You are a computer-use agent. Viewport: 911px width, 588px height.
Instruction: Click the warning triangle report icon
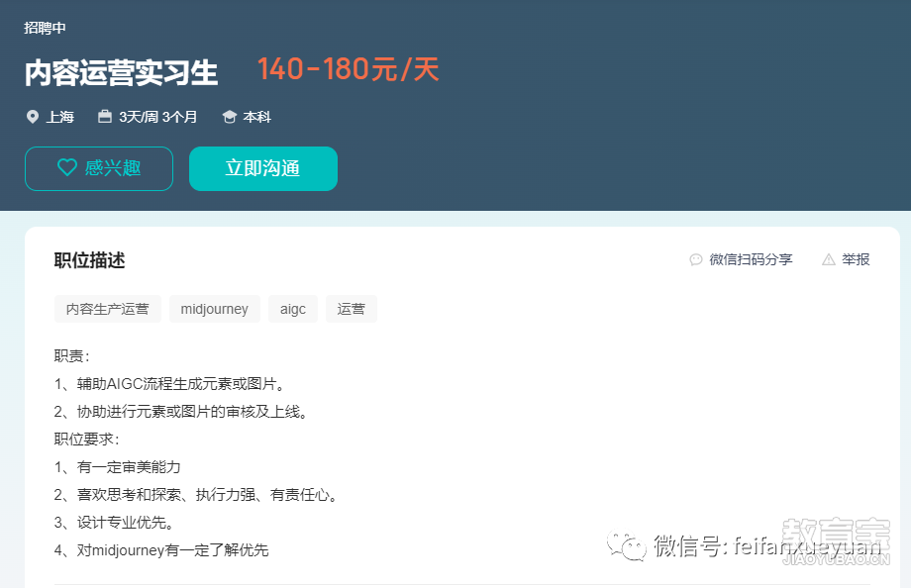click(829, 259)
